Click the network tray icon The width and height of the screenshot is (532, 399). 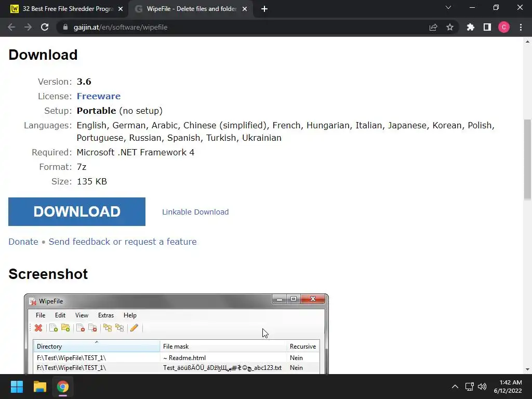point(470,387)
